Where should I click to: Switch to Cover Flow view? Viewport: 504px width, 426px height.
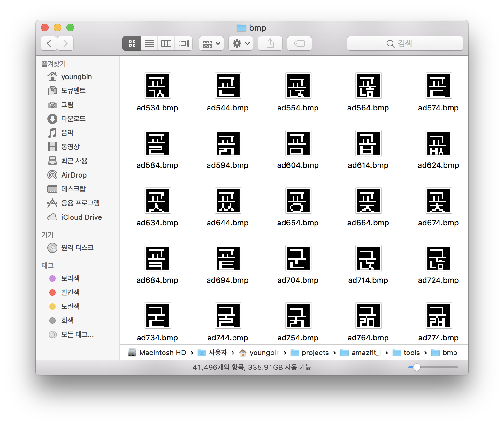[x=183, y=43]
